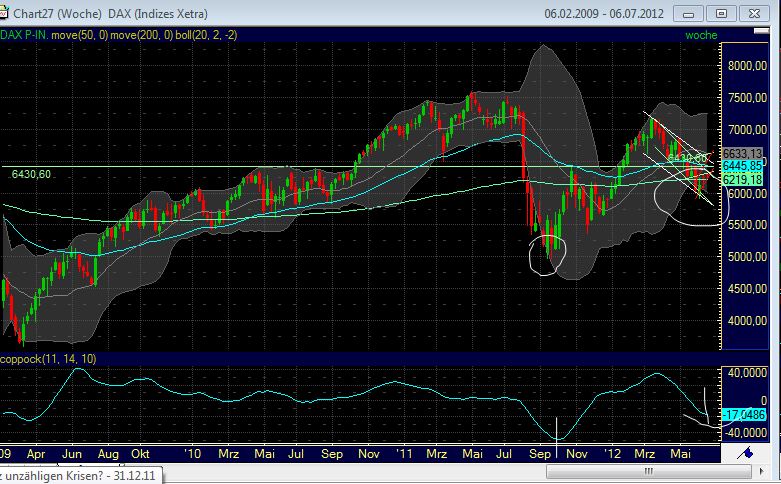The height and width of the screenshot is (484, 781).
Task: Click the '4000,00' price axis label
Action: 747,321
